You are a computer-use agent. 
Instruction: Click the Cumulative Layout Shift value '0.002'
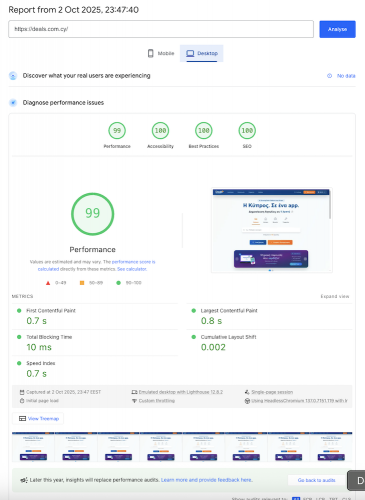coord(213,347)
